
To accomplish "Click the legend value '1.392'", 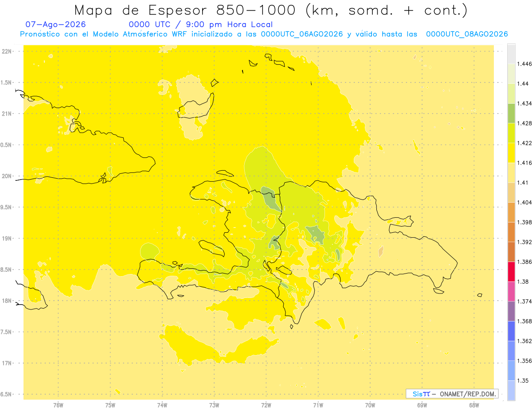I will (x=524, y=242).
